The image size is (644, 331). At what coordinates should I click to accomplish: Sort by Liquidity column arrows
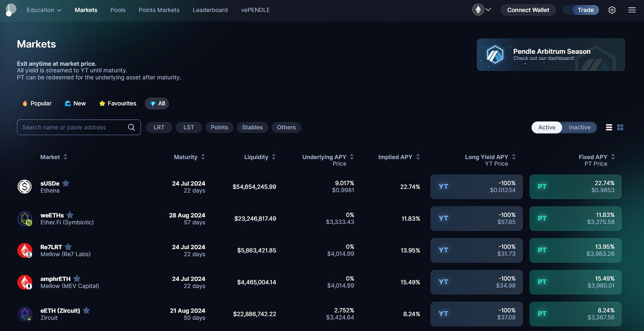[274, 157]
